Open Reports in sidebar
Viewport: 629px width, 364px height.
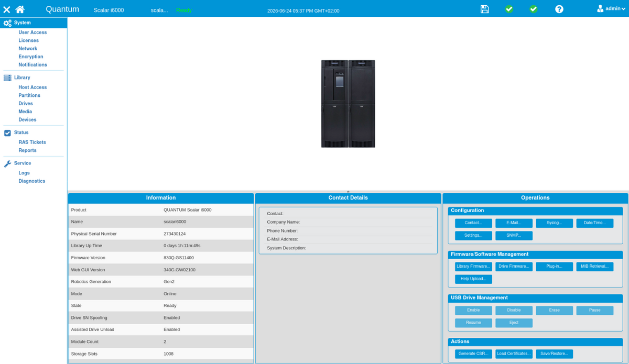pos(27,150)
